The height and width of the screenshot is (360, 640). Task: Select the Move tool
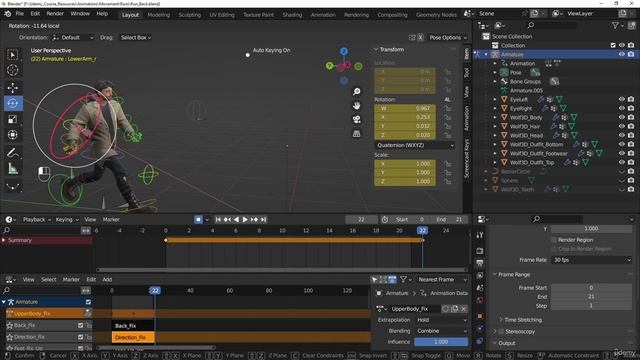pyautogui.click(x=13, y=87)
